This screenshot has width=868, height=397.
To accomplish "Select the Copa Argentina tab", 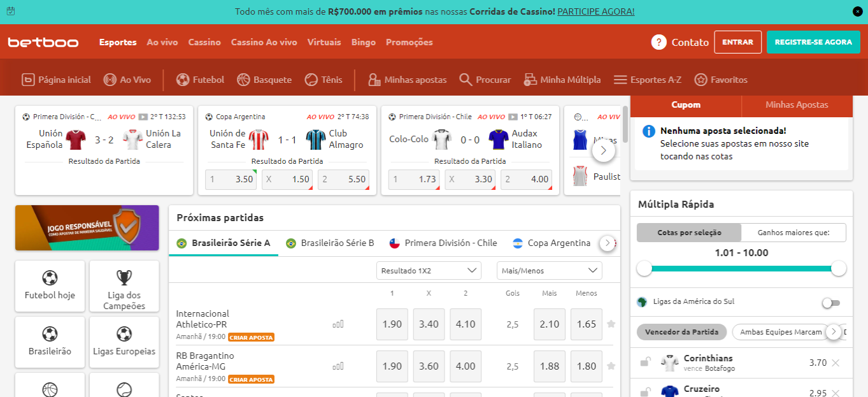I will coord(551,243).
